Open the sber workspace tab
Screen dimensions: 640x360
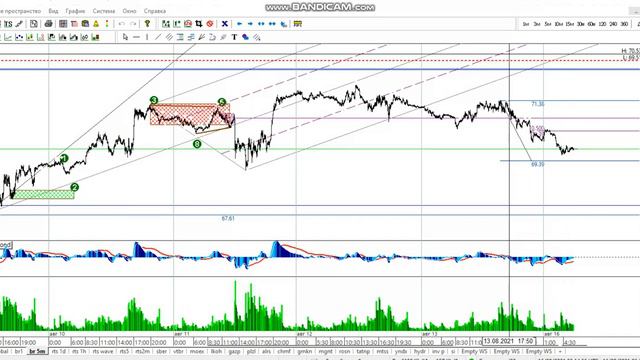pos(162,351)
